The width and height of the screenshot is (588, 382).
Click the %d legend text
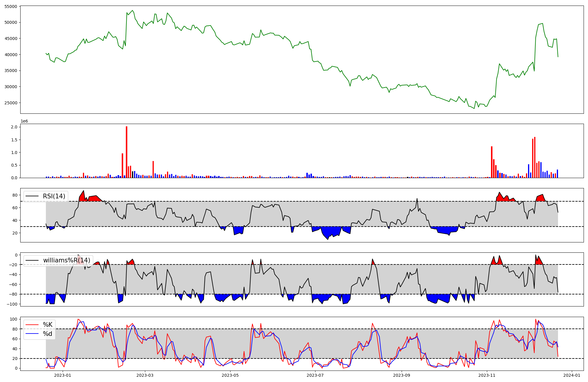(48, 334)
